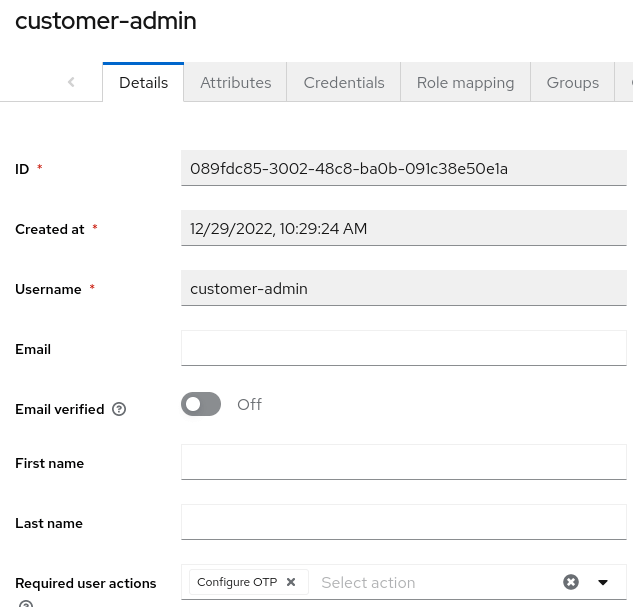This screenshot has width=633, height=607.
Task: Click the Required user actions label
Action: point(86,583)
